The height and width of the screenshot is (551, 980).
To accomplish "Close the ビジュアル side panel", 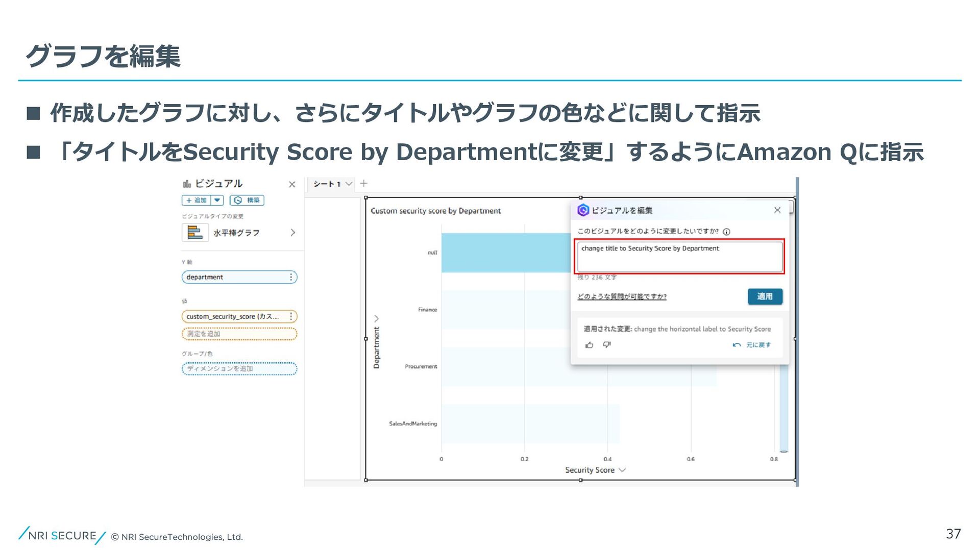I will pyautogui.click(x=292, y=184).
